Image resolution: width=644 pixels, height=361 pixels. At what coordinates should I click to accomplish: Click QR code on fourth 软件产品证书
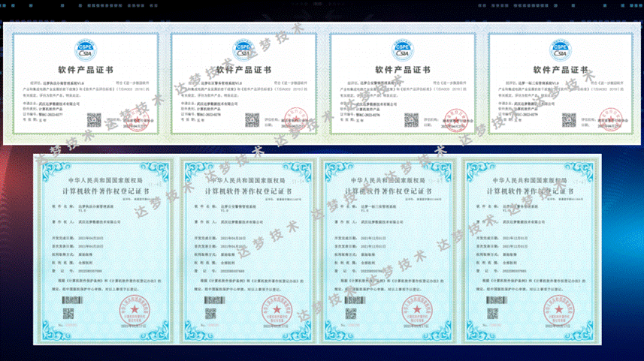pyautogui.click(x=569, y=120)
